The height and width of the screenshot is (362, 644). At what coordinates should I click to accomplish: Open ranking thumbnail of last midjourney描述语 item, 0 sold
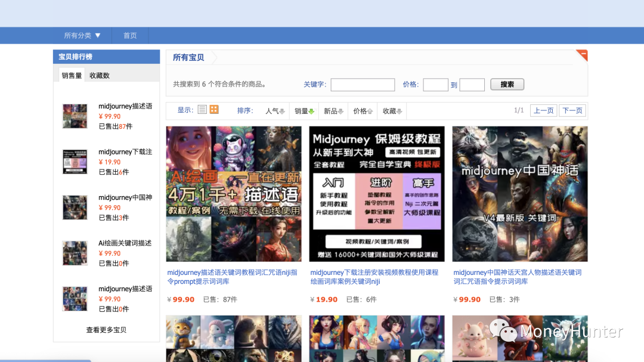point(75,298)
